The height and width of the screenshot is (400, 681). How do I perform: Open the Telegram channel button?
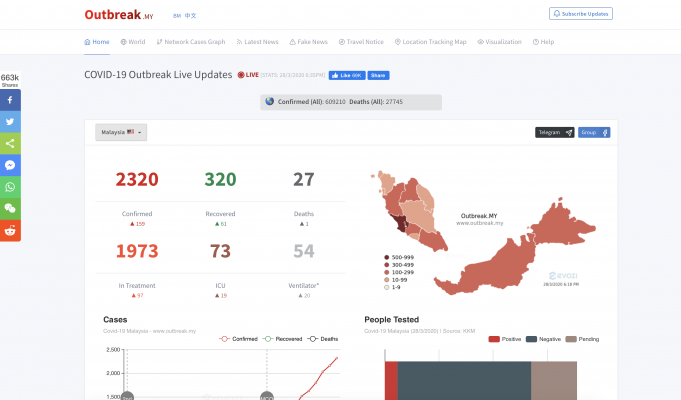coord(554,132)
